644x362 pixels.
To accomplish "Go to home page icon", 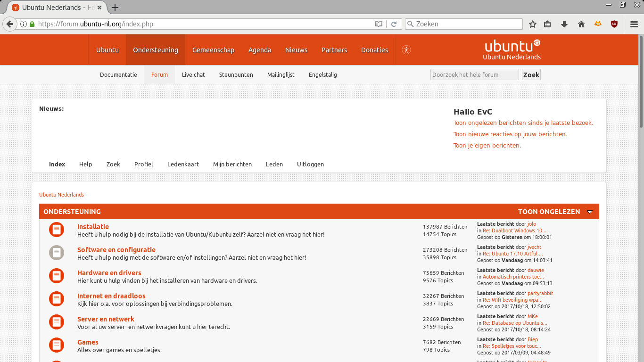I will (x=581, y=24).
